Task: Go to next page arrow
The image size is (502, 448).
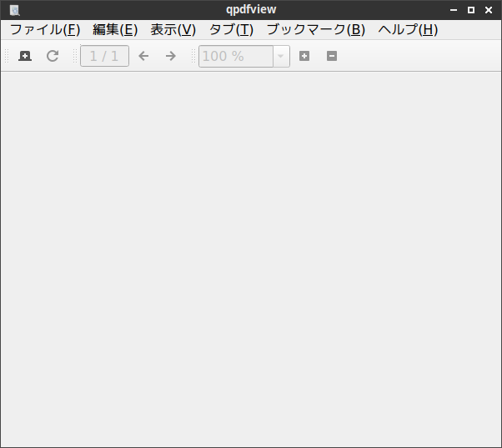Action: tap(171, 56)
